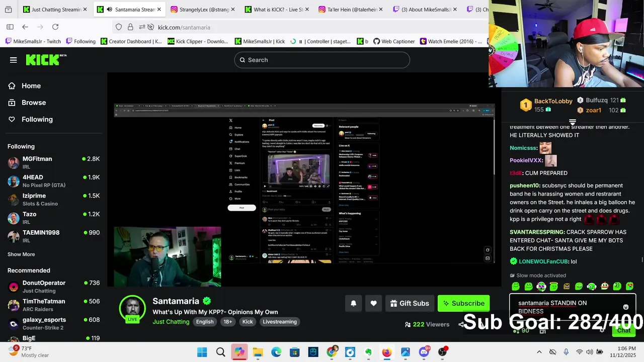Viewport: 644px width, 362px height.
Task: Expand Show More in Following list
Action: click(21, 254)
